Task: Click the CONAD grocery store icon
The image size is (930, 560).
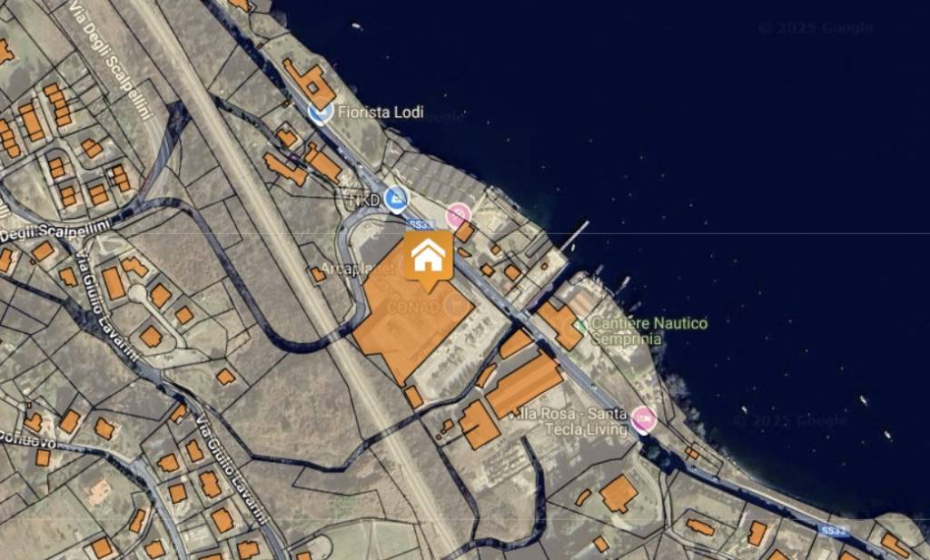Action: point(456,305)
